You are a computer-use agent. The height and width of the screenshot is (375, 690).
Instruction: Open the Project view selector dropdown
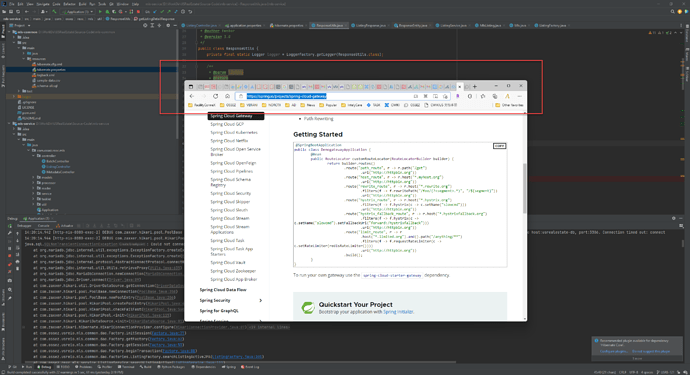(20, 26)
